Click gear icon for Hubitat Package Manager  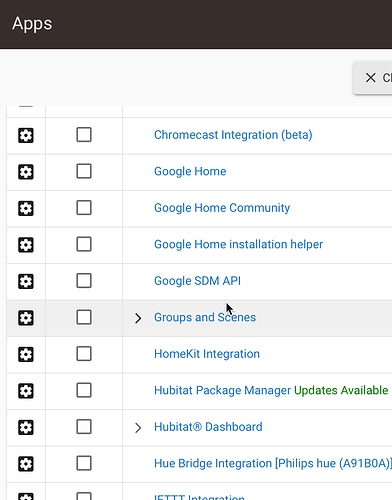(x=26, y=391)
